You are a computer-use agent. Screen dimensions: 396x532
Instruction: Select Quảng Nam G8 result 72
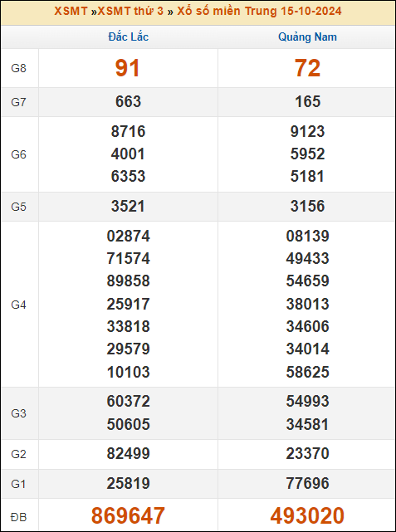[307, 68]
